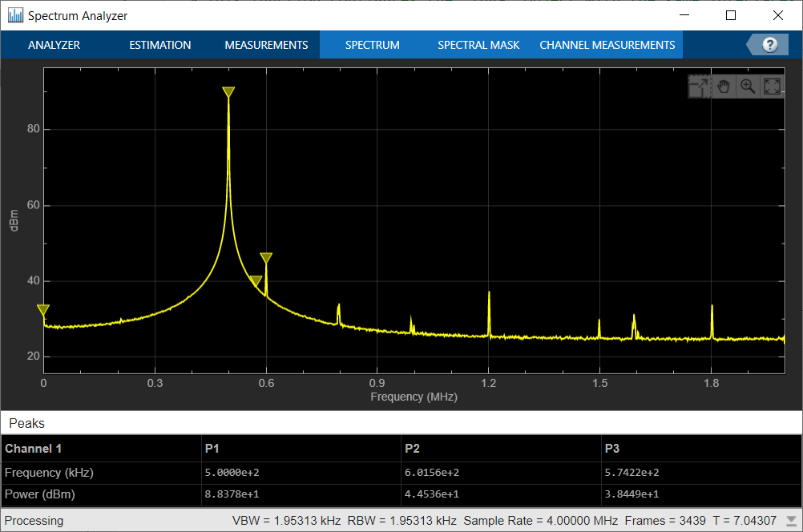Click T = 7.04307 in status bar
The height and width of the screenshot is (532, 803).
click(x=744, y=521)
